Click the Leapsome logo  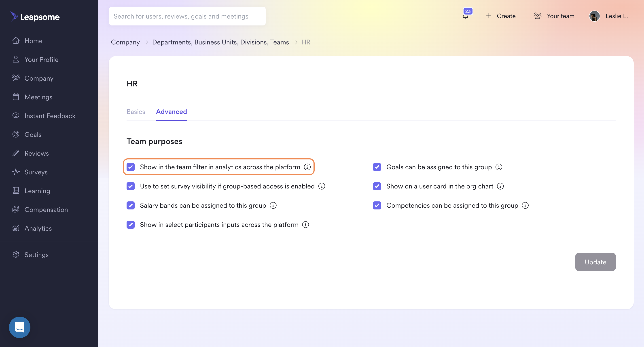(35, 17)
